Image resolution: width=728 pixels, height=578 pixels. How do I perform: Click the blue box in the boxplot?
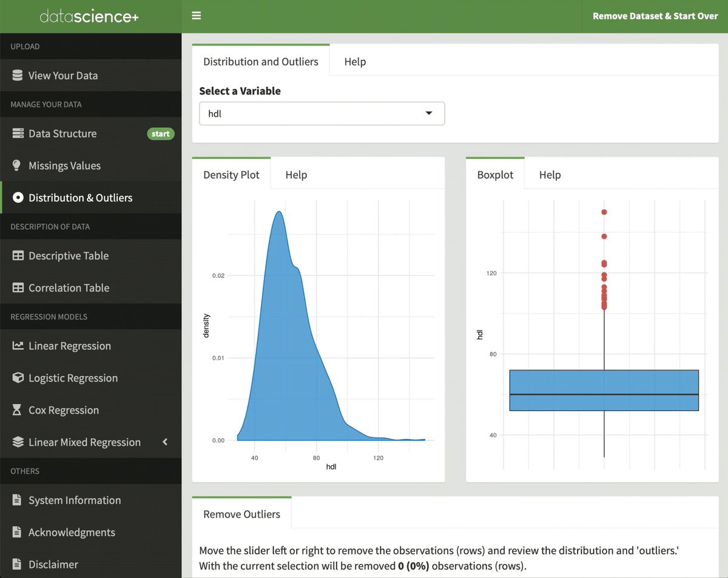tap(604, 390)
